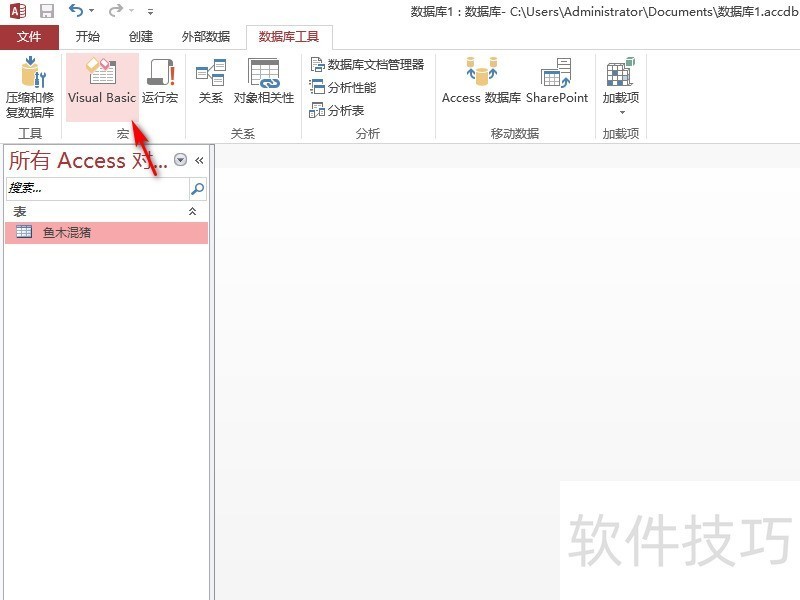The height and width of the screenshot is (600, 800).
Task: Switch to the 外部数据 tab
Action: 206,37
